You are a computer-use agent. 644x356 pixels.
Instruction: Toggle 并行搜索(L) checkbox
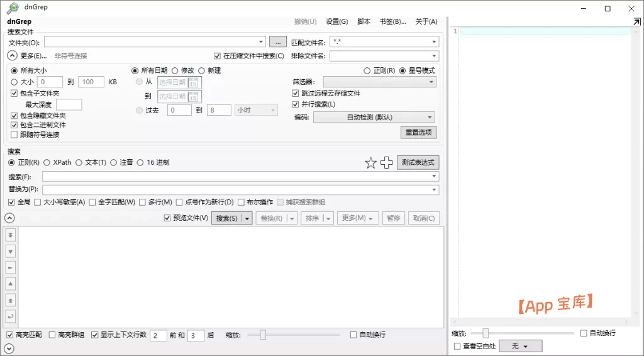[x=296, y=104]
